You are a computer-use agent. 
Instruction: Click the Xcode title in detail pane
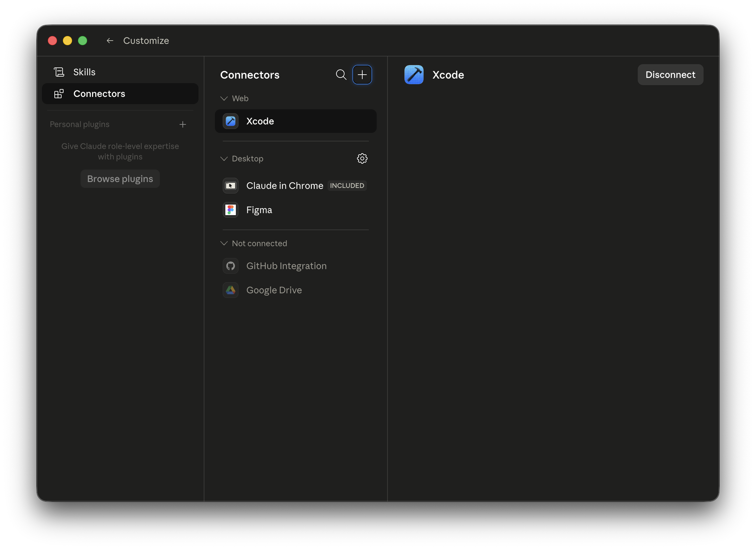click(448, 75)
